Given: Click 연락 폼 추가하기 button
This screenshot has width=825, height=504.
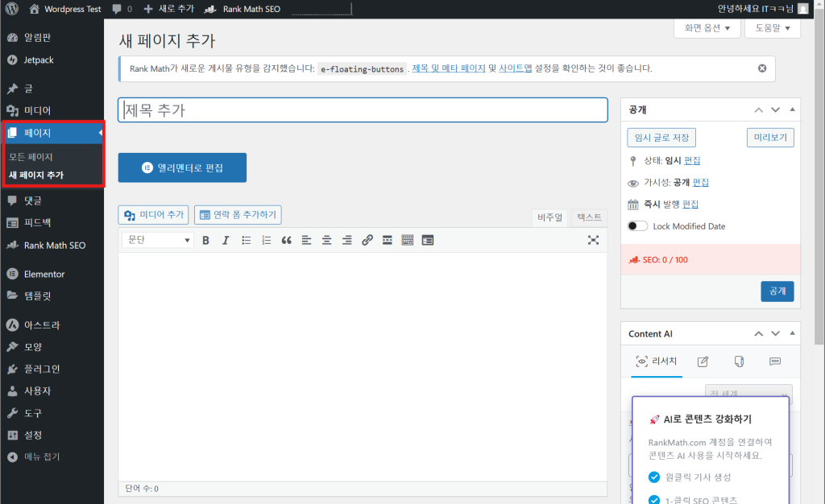Looking at the screenshot, I should pos(238,214).
